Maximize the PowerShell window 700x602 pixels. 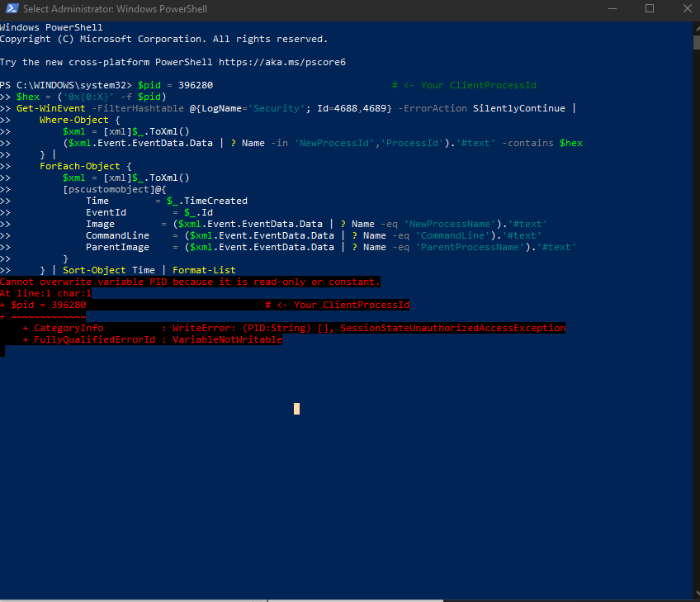pyautogui.click(x=650, y=8)
